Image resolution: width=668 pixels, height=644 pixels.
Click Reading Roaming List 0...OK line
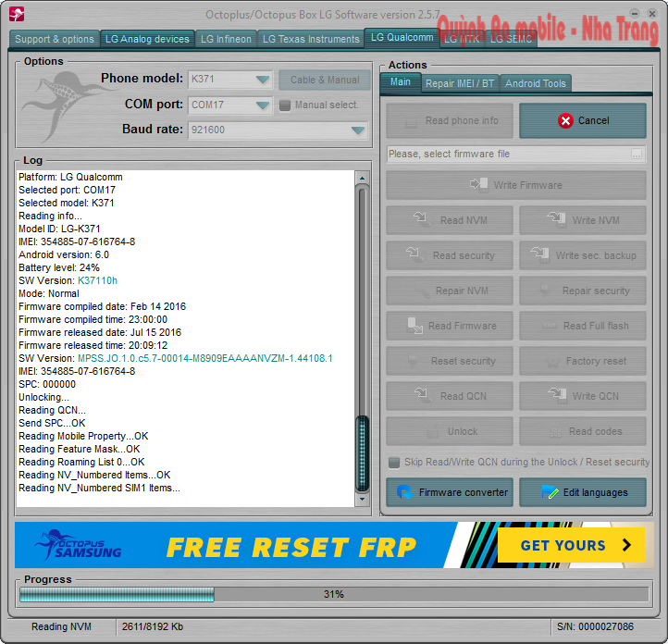click(x=81, y=462)
